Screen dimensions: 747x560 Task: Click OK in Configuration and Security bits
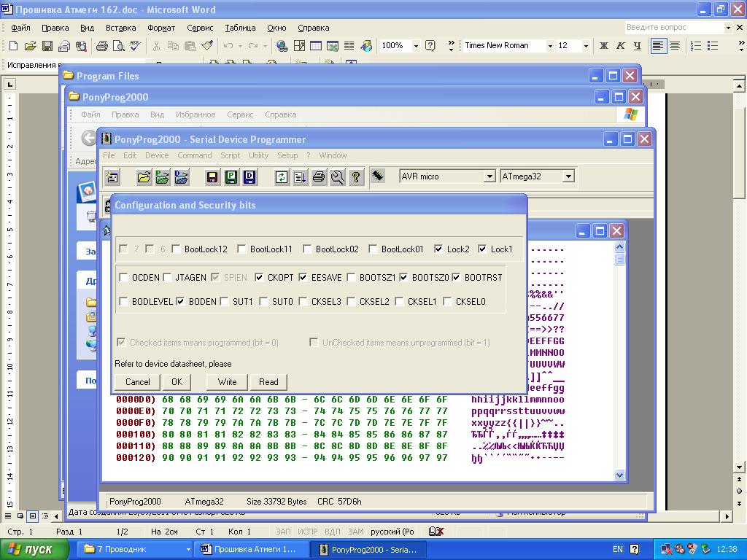pyautogui.click(x=177, y=382)
